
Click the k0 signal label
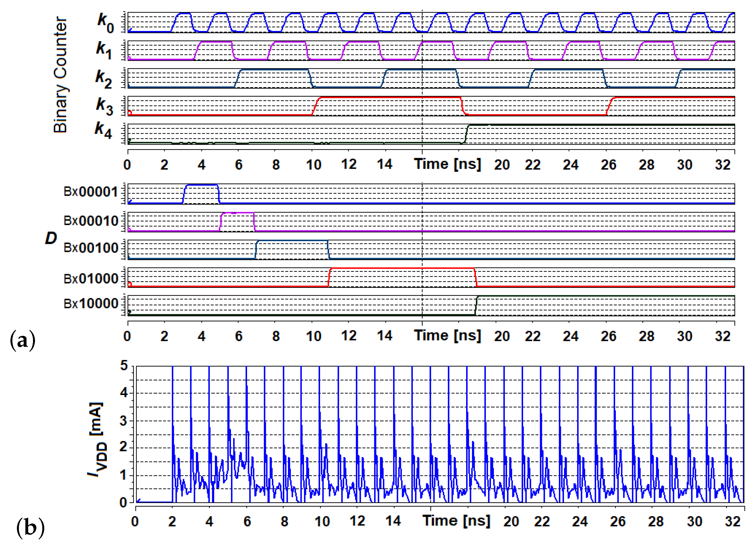105,23
